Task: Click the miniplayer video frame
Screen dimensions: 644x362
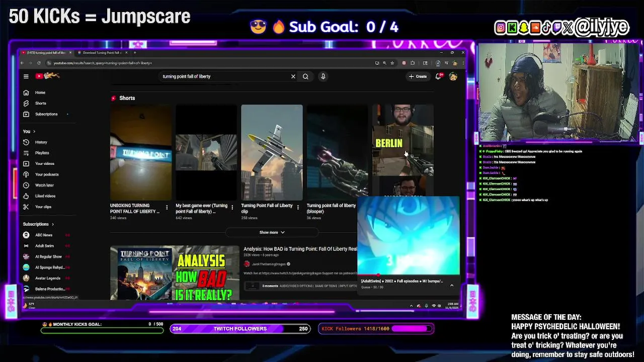Action: [x=409, y=235]
